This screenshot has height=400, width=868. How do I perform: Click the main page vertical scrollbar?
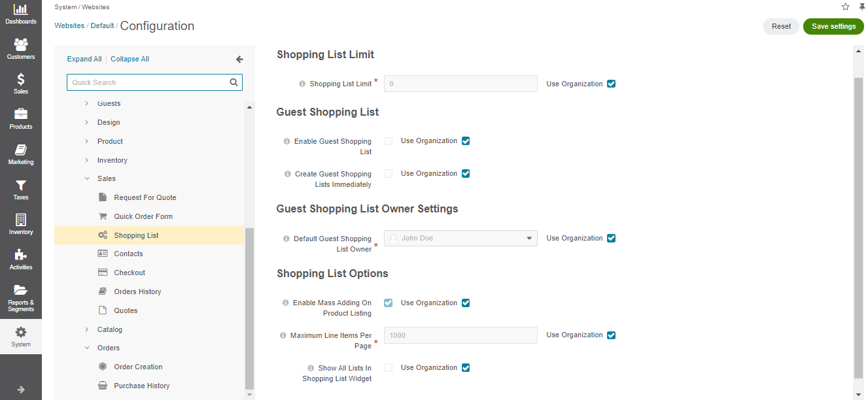tap(859, 227)
